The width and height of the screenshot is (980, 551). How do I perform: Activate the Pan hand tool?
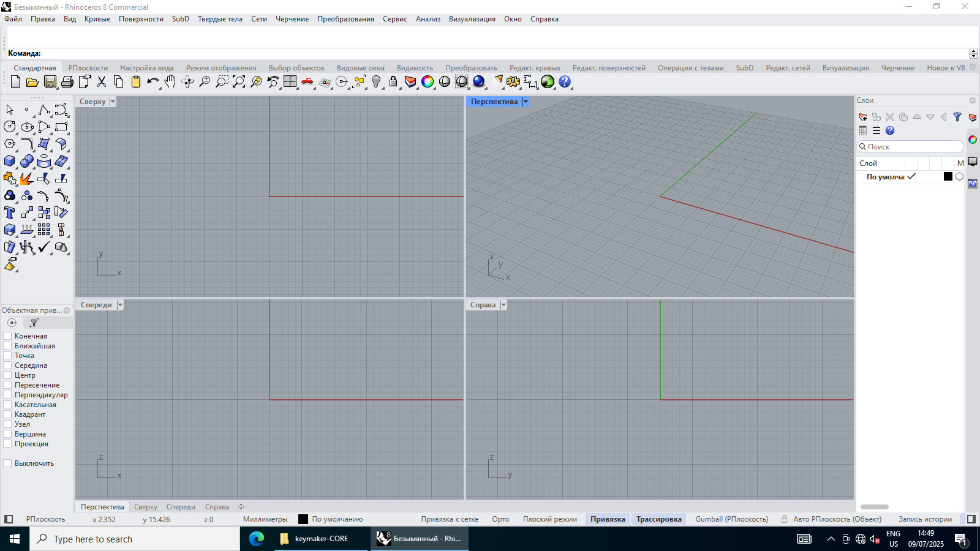pos(170,81)
